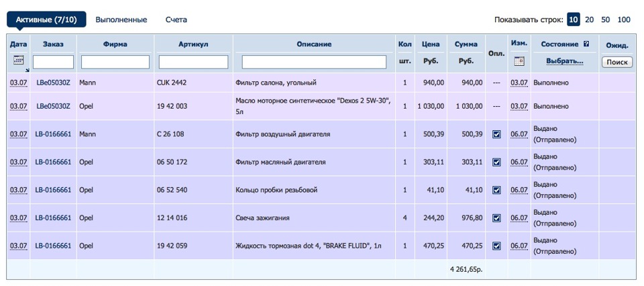Image resolution: width=644 pixels, height=286 pixels.
Task: Click the Фирма filter input
Action: pyautogui.click(x=115, y=62)
